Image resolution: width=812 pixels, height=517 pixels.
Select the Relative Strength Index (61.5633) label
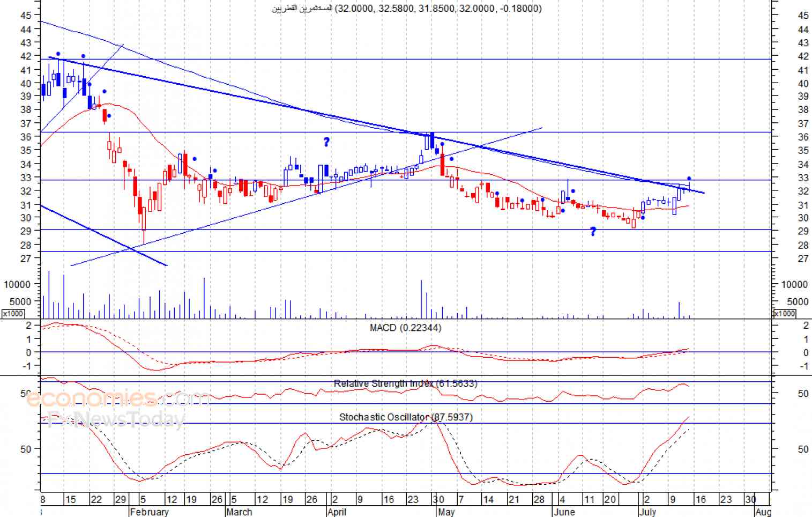(x=405, y=383)
